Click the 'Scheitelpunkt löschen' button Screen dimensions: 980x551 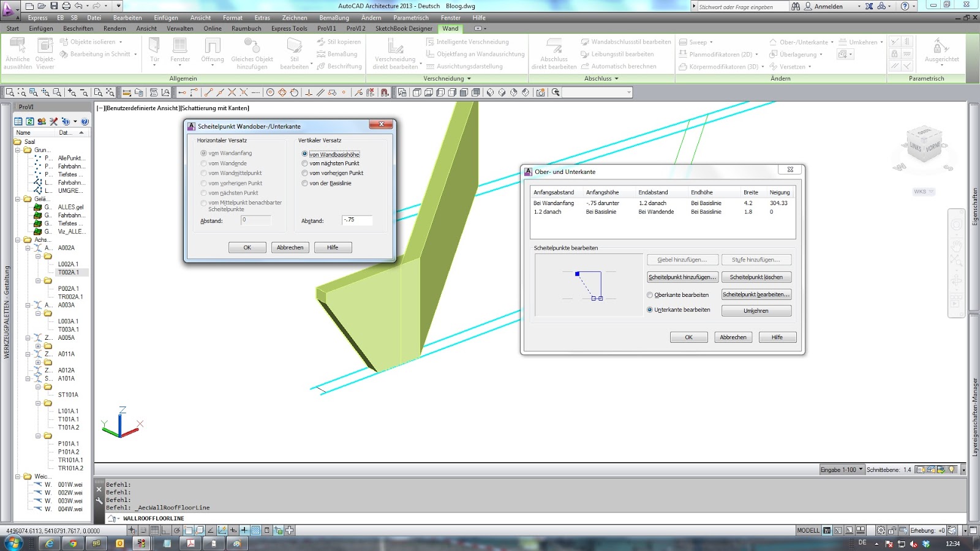tap(756, 277)
